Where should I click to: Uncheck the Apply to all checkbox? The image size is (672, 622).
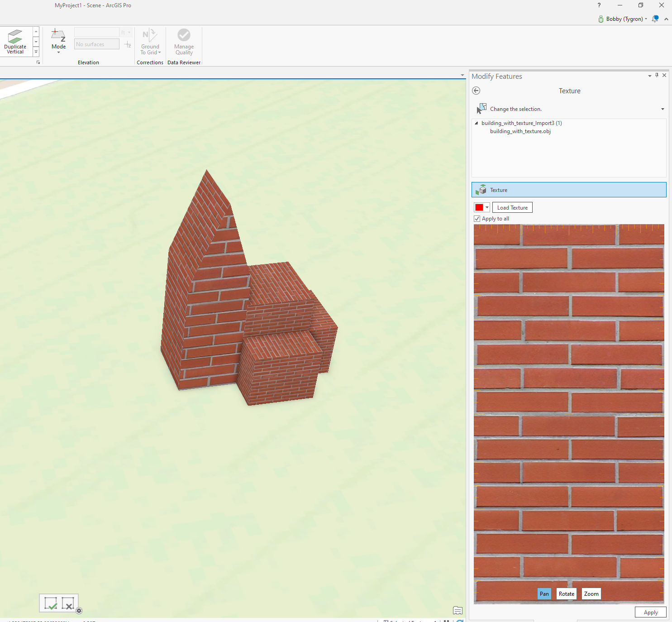coord(477,219)
